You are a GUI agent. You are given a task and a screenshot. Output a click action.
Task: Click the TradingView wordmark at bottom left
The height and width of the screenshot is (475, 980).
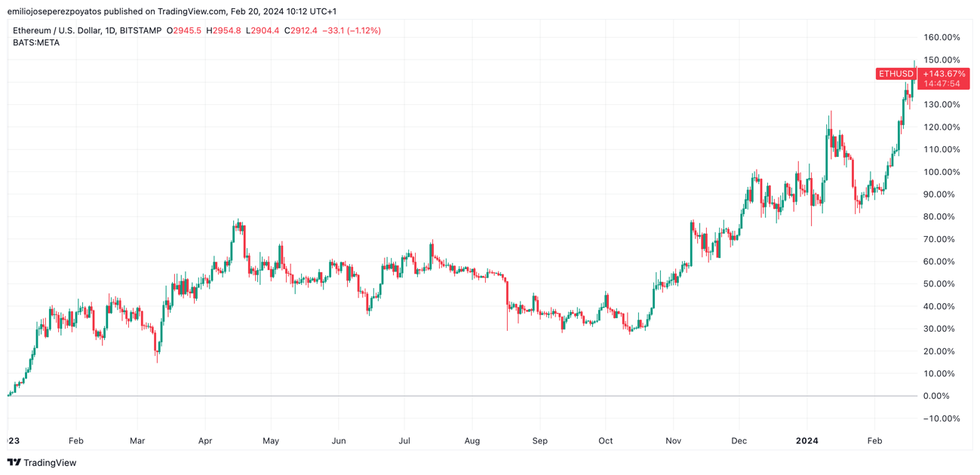50,463
